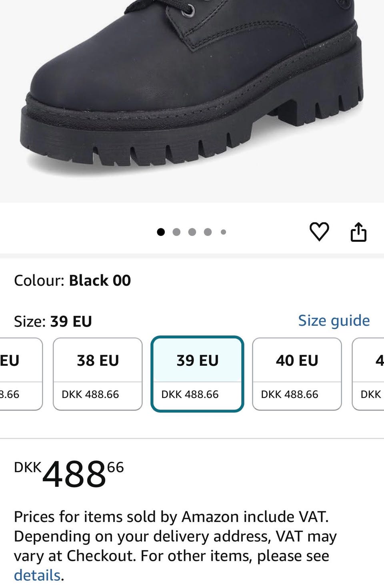Pick size 40 EU
Image resolution: width=384 pixels, height=588 pixels.
click(297, 374)
